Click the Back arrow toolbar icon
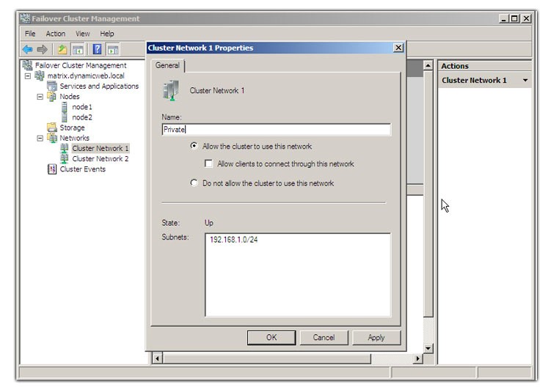This screenshot has height=392, width=548. 27,50
